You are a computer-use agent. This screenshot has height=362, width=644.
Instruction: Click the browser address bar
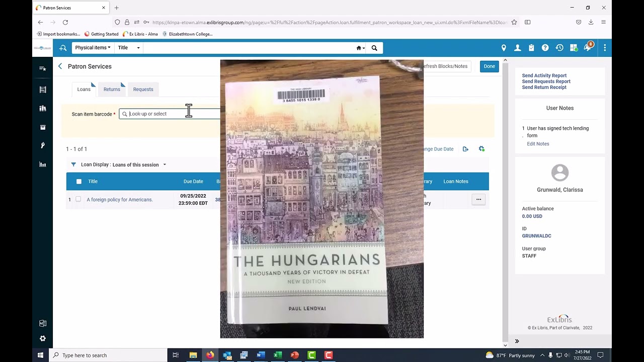point(330,22)
